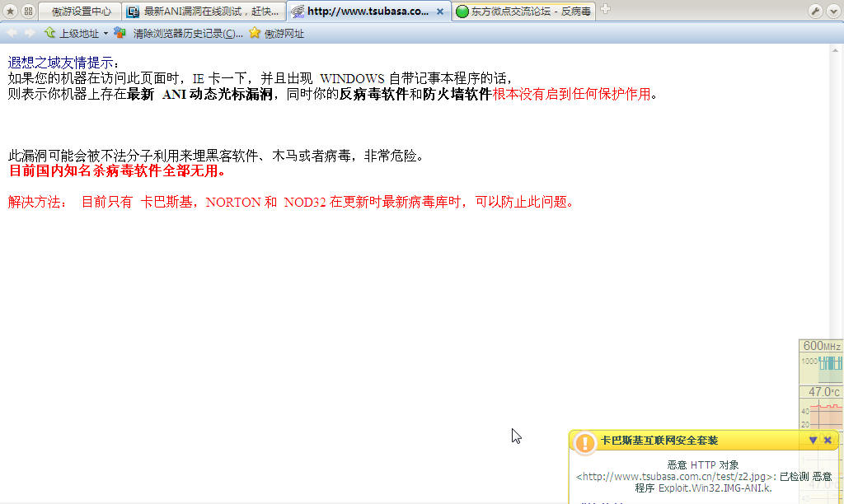
Task: Go back with the back arrow
Action: (x=12, y=33)
